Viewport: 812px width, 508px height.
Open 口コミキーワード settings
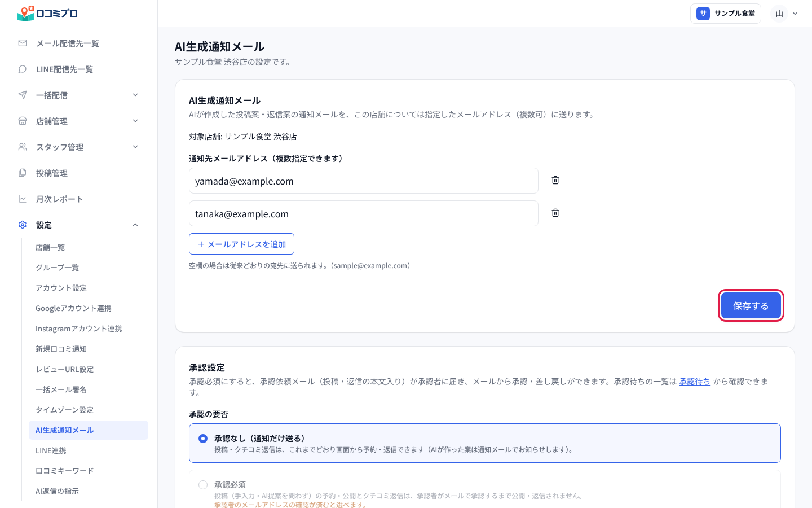pyautogui.click(x=89, y=471)
